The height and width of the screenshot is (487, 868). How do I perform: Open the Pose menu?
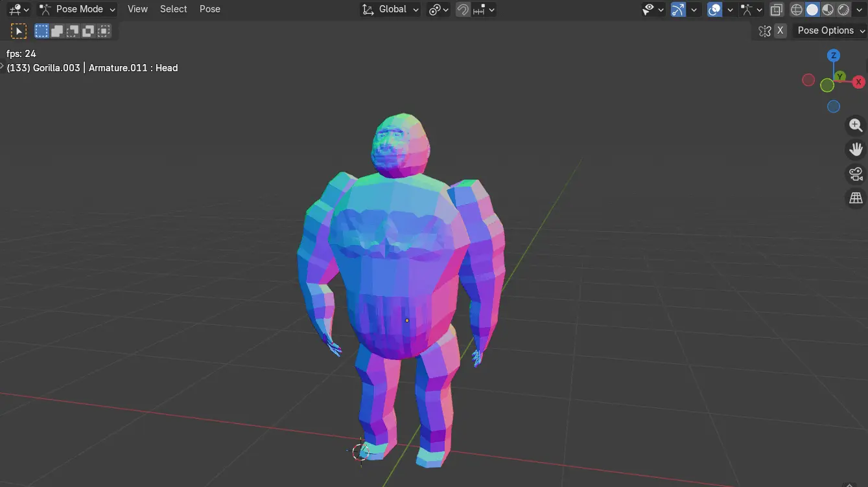pyautogui.click(x=209, y=9)
